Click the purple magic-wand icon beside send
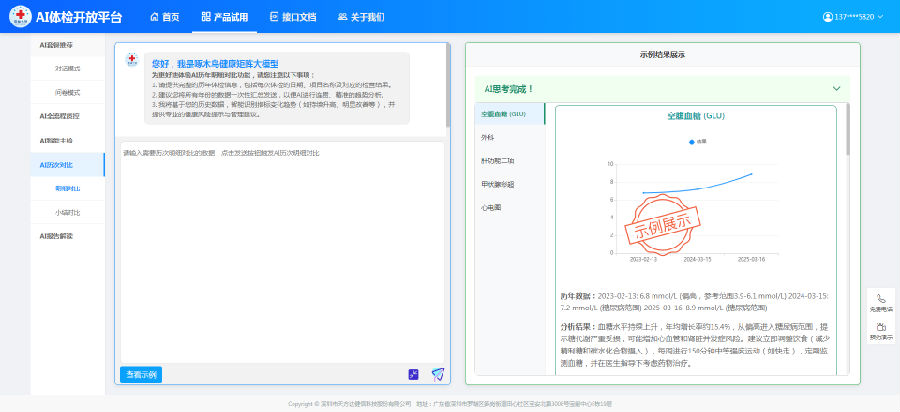The height and width of the screenshot is (412, 900). (x=413, y=374)
